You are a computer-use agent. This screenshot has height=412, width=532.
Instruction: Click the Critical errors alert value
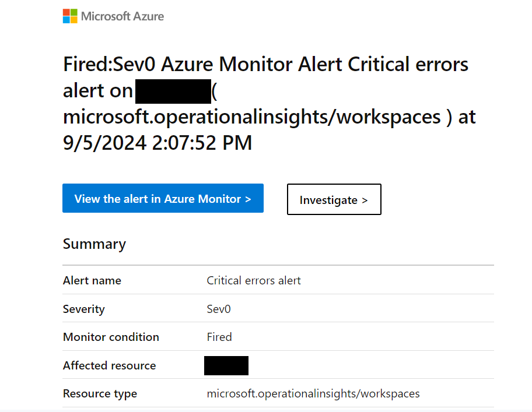tap(254, 280)
